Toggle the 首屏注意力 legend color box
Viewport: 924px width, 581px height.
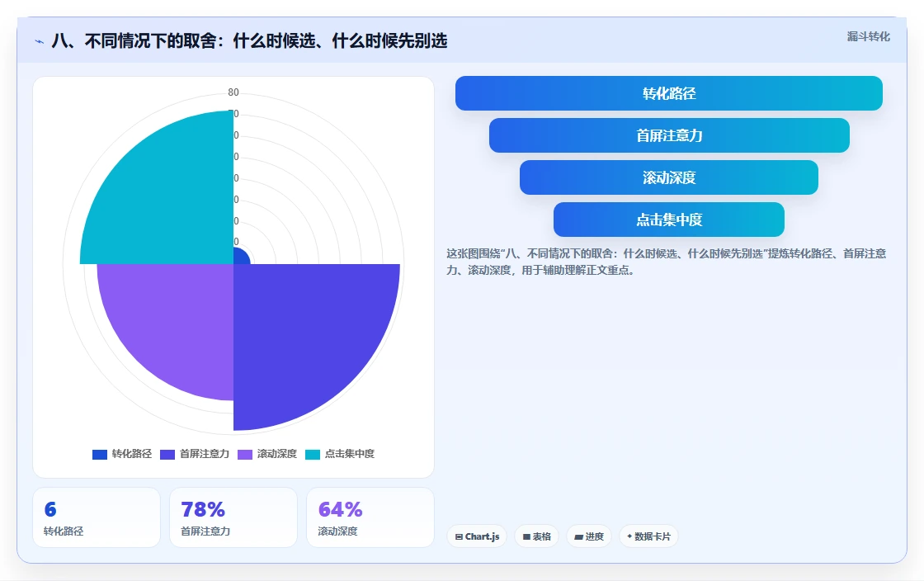[x=167, y=454]
